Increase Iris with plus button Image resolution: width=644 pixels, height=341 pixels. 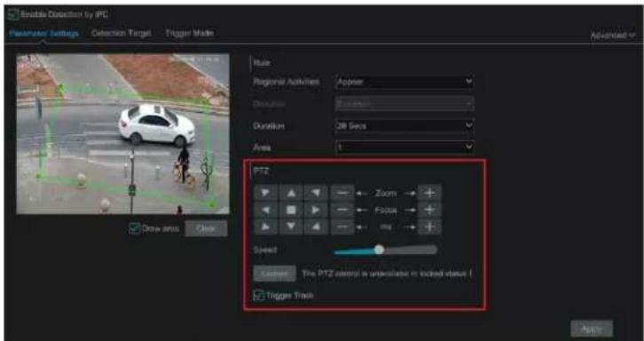click(x=429, y=226)
